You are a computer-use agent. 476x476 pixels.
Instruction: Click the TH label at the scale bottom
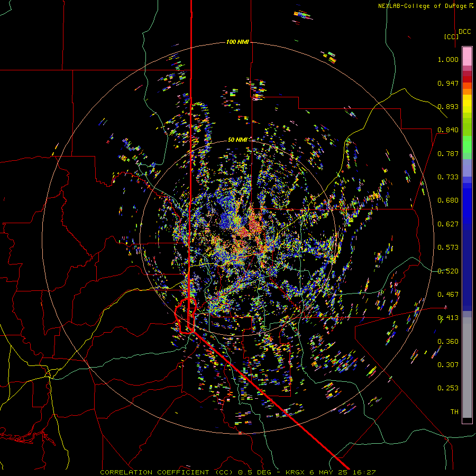[x=454, y=412]
